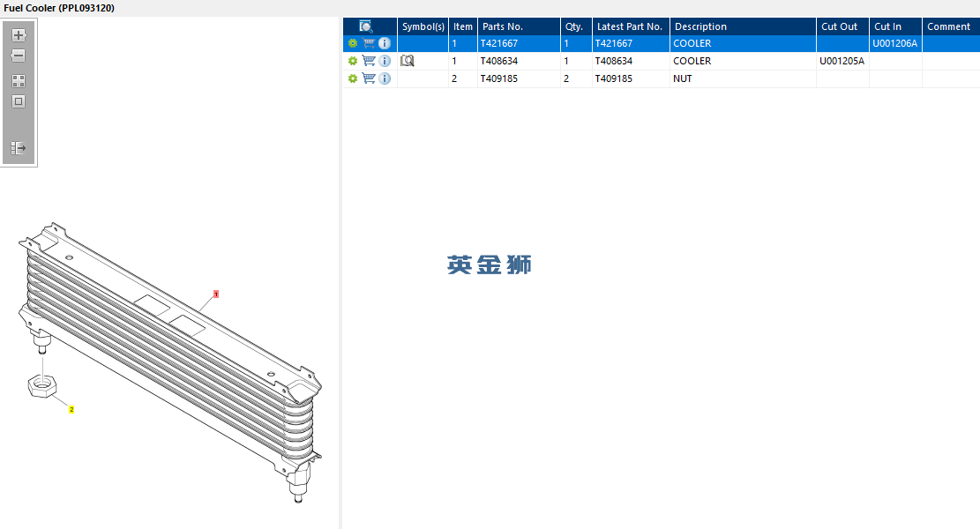Sort by Description column header

(x=743, y=26)
